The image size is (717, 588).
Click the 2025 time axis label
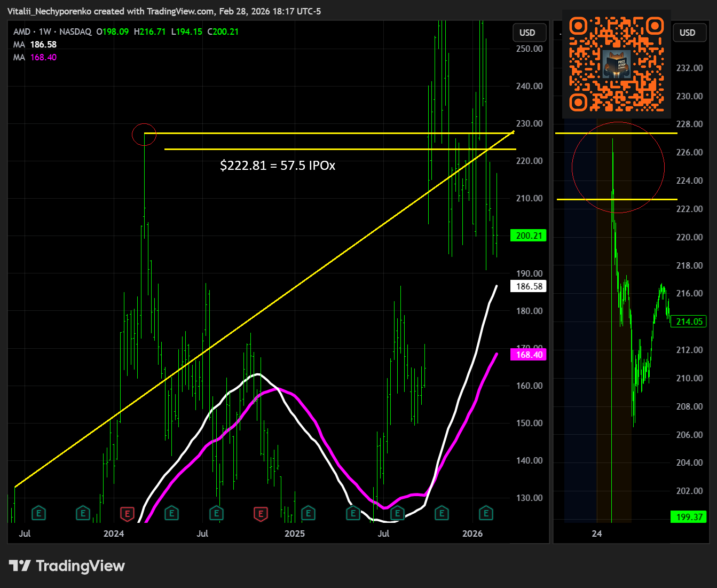click(295, 534)
